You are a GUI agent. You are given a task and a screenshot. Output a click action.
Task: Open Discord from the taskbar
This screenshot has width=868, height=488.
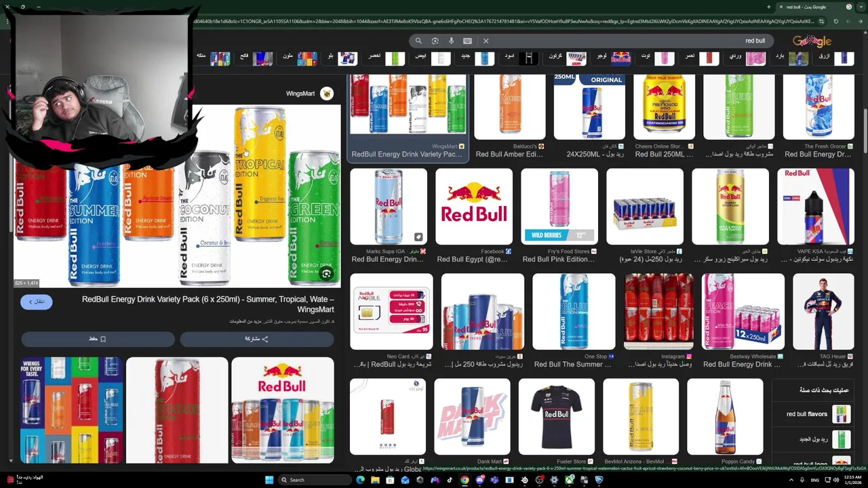point(479,480)
